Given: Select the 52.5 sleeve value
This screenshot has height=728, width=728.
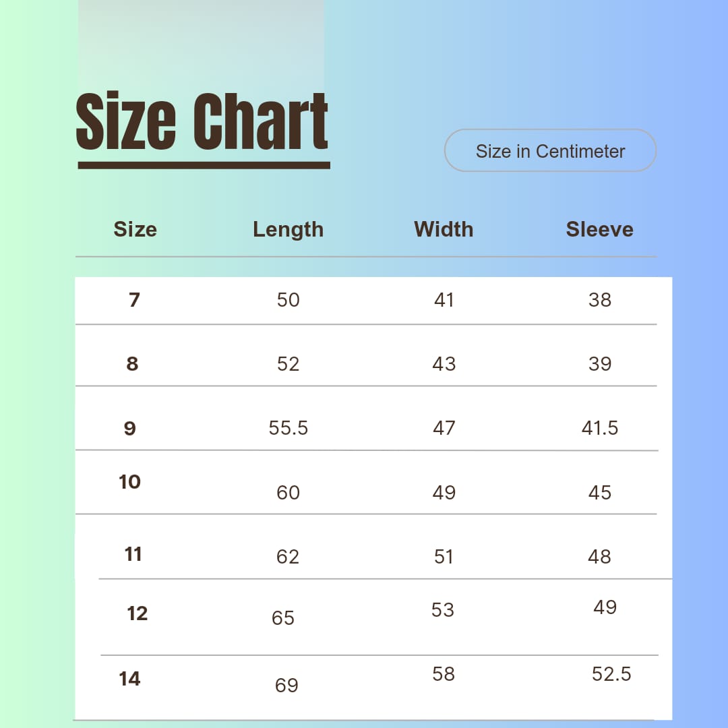Looking at the screenshot, I should pos(611,674).
